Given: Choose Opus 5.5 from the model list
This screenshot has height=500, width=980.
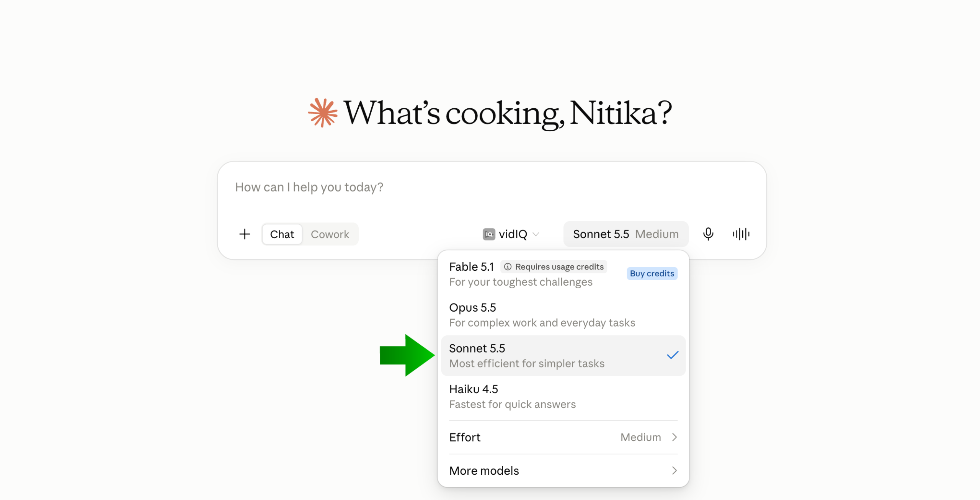Looking at the screenshot, I should tap(563, 315).
